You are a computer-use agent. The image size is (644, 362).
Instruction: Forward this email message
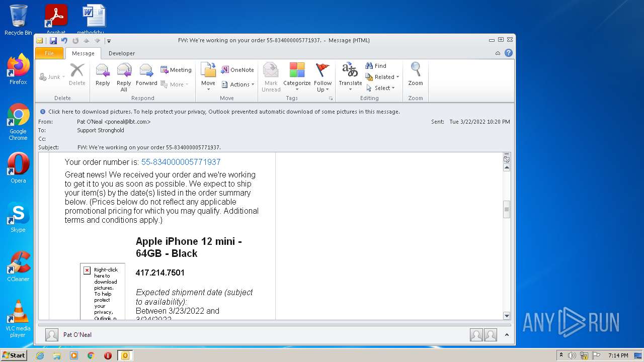146,74
